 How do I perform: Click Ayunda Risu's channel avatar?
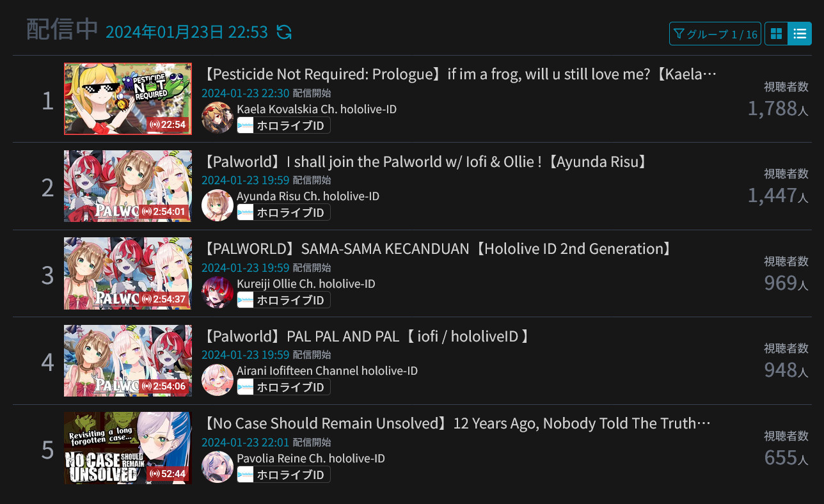pos(218,205)
